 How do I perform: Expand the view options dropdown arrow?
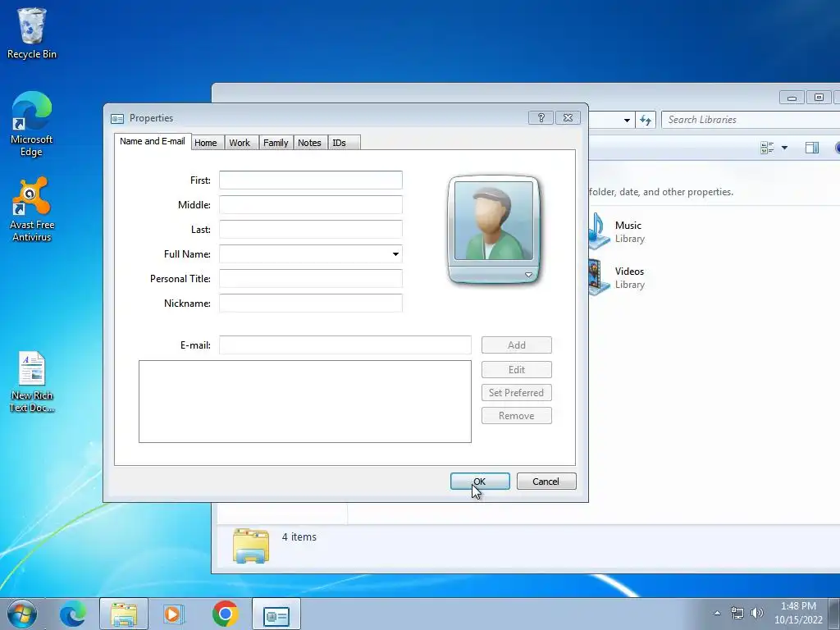[x=784, y=148]
